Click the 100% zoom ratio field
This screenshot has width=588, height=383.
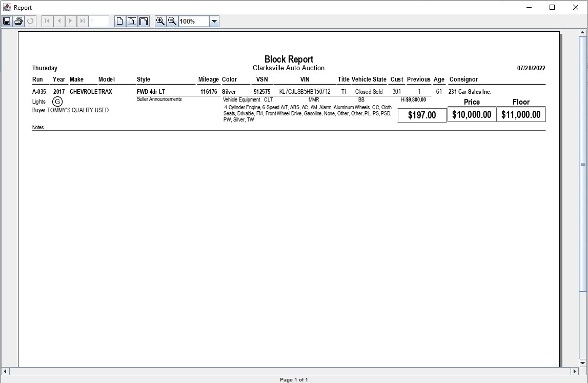click(x=193, y=21)
